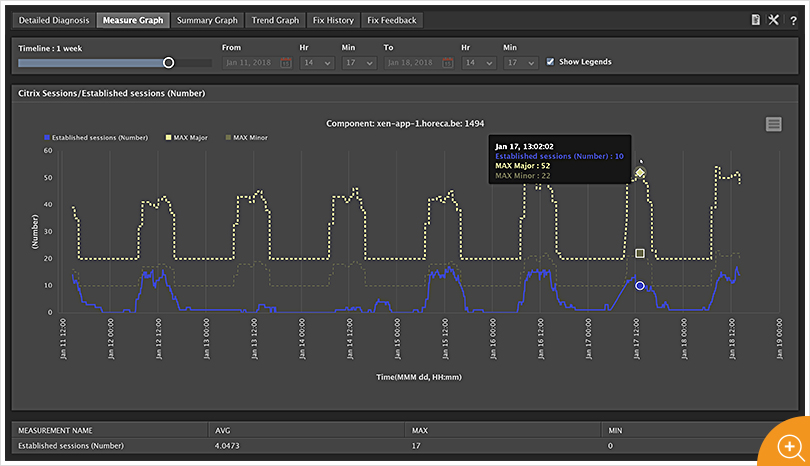Open the Detailed Diagnosis tab
Screen dimensions: 810x466
(x=54, y=20)
